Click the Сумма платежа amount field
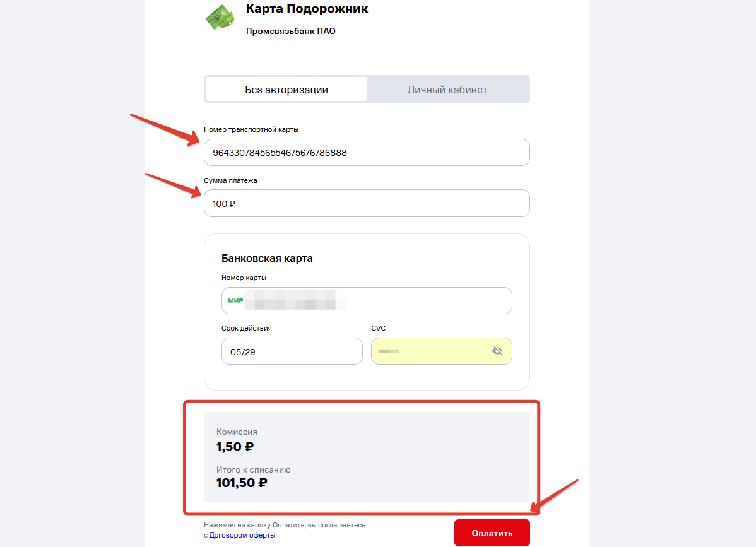Screen dimensions: 756x547 pos(366,203)
